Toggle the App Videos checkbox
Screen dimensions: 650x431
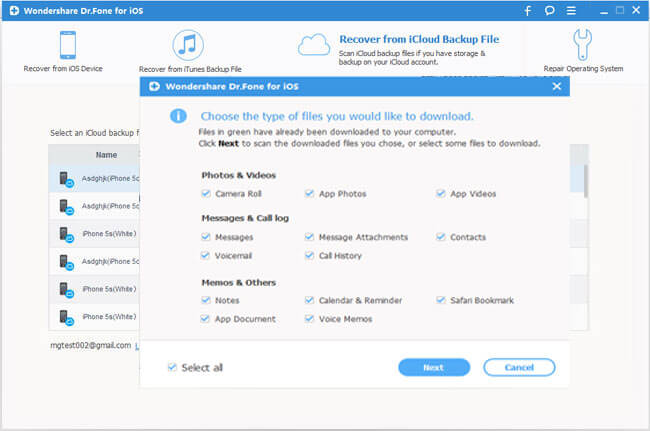(x=441, y=194)
